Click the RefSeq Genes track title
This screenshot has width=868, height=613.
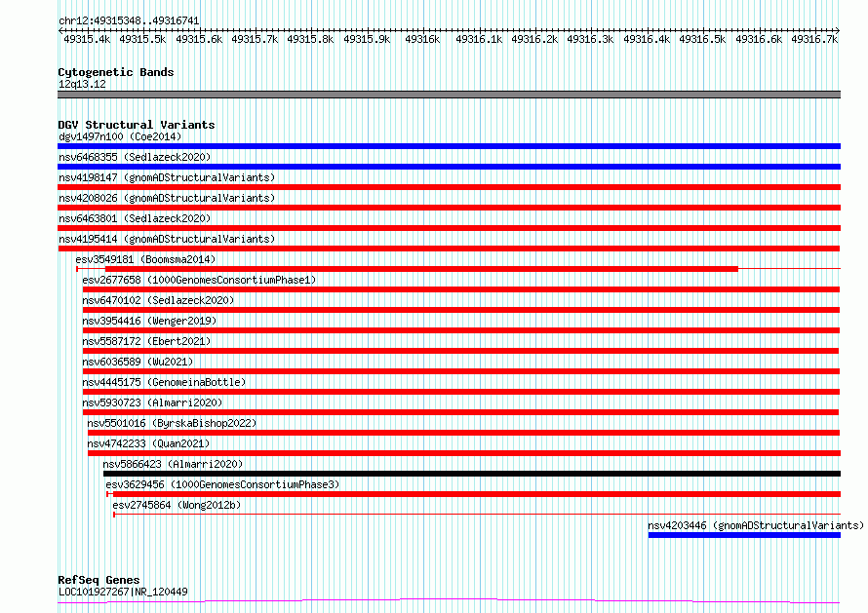pyautogui.click(x=99, y=580)
